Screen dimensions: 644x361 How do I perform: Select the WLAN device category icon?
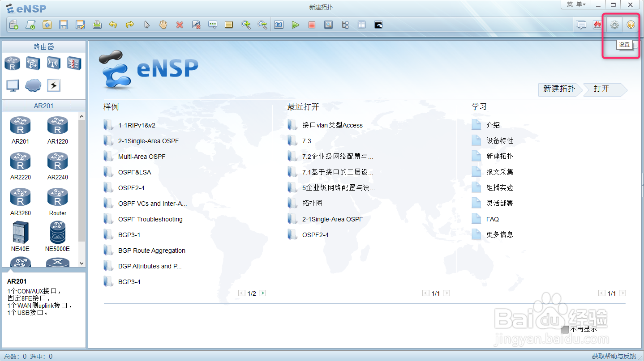[53, 63]
